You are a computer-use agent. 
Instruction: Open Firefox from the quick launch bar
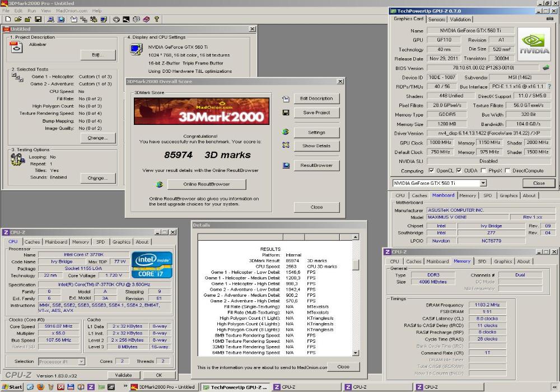40,386
